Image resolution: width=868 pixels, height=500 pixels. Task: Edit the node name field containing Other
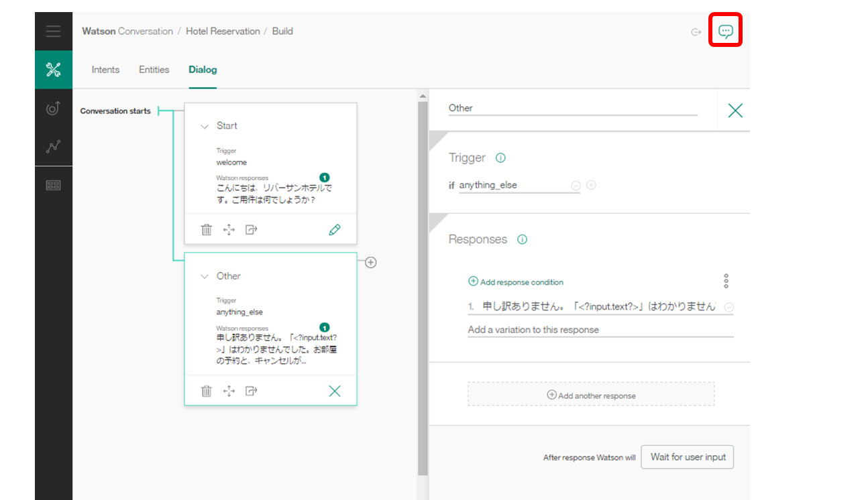tap(573, 108)
